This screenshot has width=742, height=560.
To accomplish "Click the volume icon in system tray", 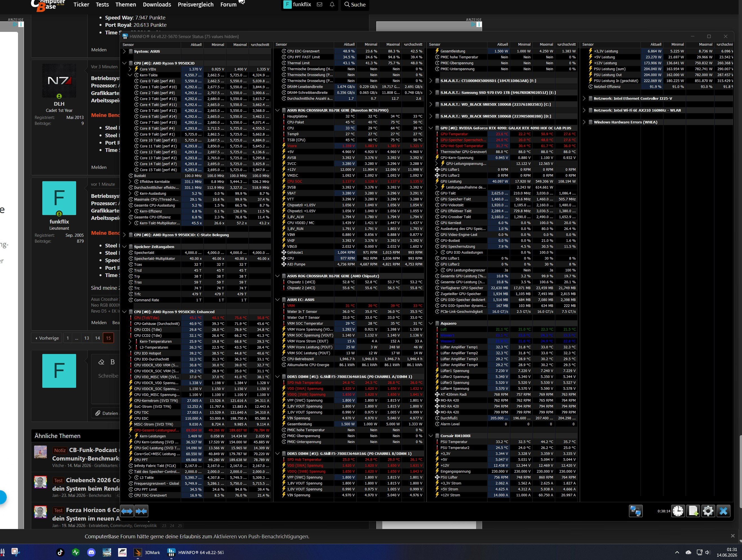I will click(708, 552).
